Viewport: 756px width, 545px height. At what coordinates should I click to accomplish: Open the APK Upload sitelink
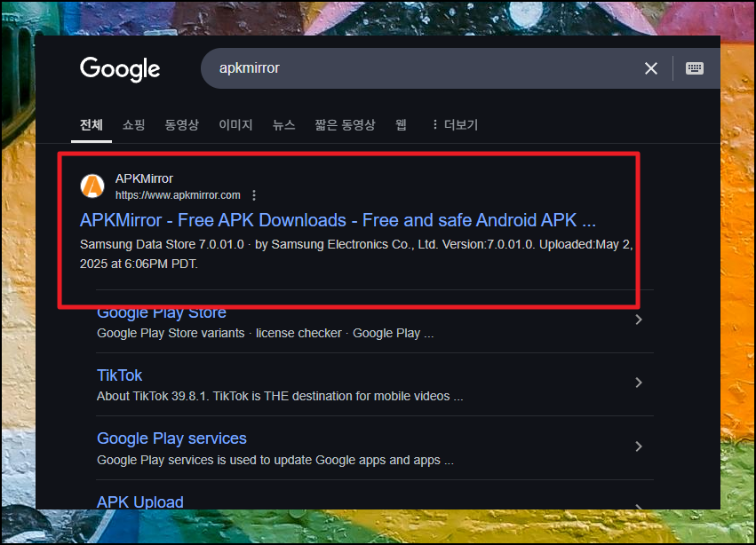click(140, 502)
